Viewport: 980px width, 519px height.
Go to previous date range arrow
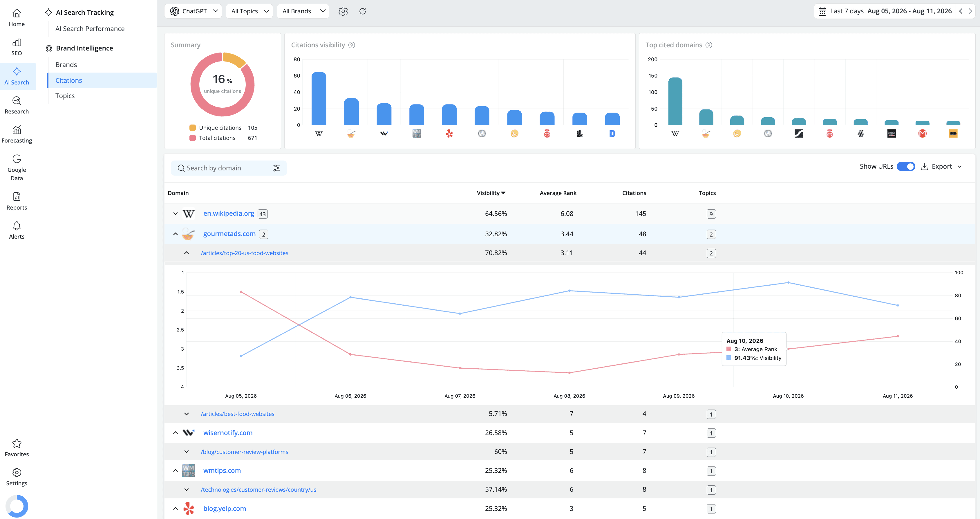[961, 11]
